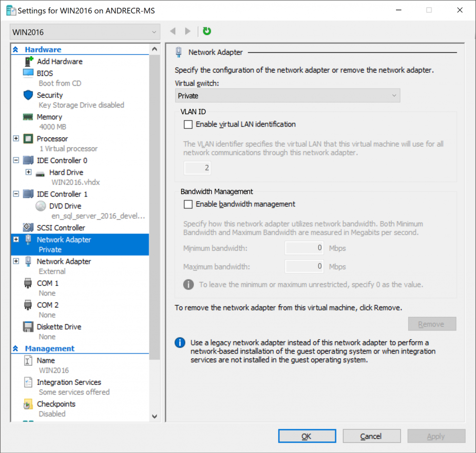
Task: Click the 'en_sql_server_2016_devel...' DVD text
Action: click(98, 216)
